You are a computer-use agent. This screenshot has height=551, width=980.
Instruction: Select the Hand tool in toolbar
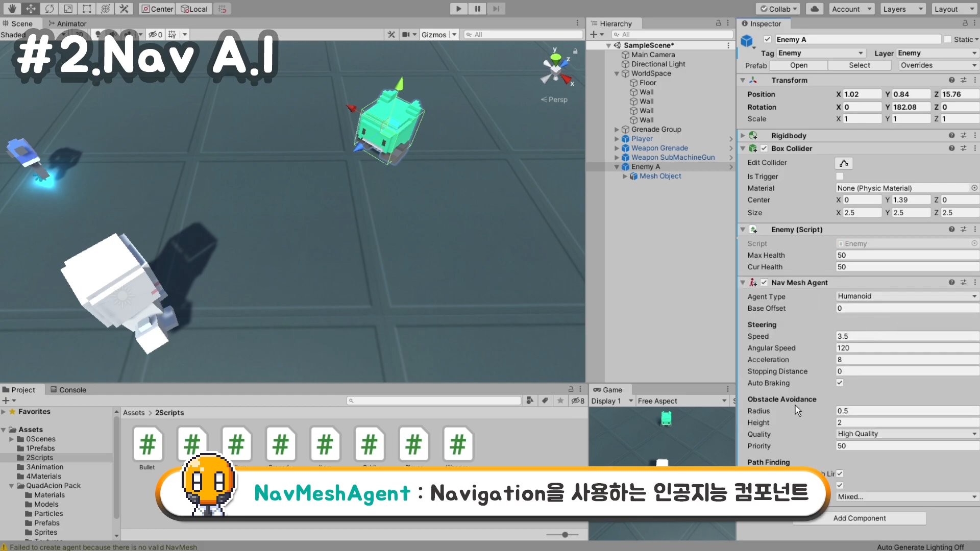[12, 9]
